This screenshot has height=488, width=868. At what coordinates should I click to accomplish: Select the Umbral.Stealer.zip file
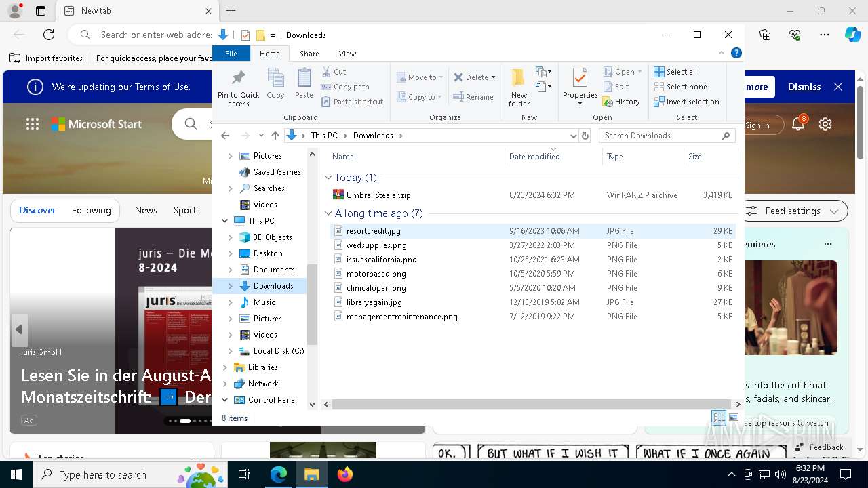378,195
